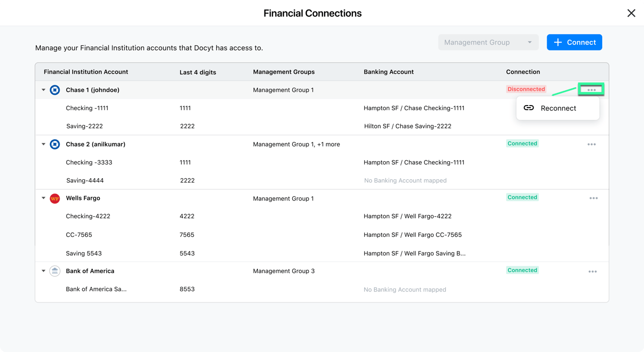Select Reconnect from the context menu
Image resolution: width=644 pixels, height=352 pixels.
click(x=557, y=108)
